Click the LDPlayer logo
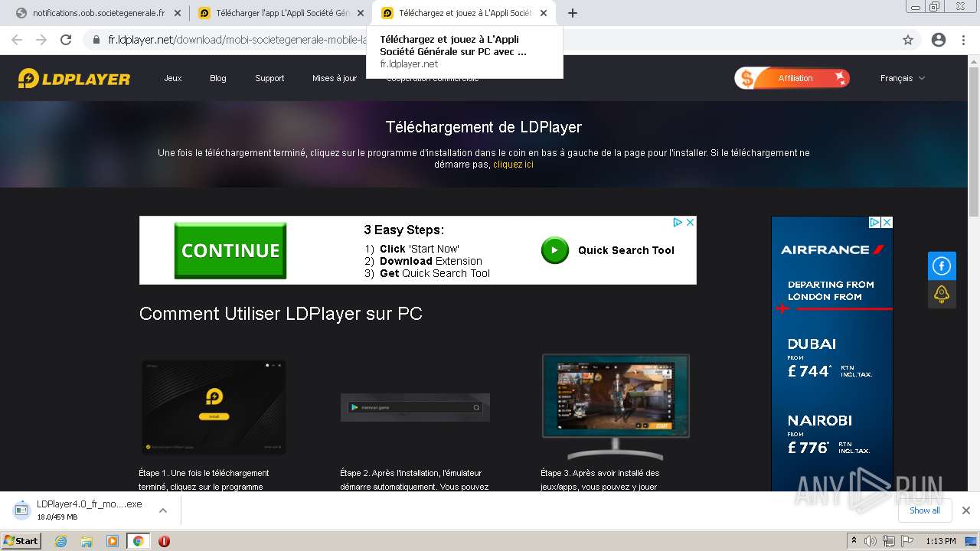 pyautogui.click(x=74, y=78)
